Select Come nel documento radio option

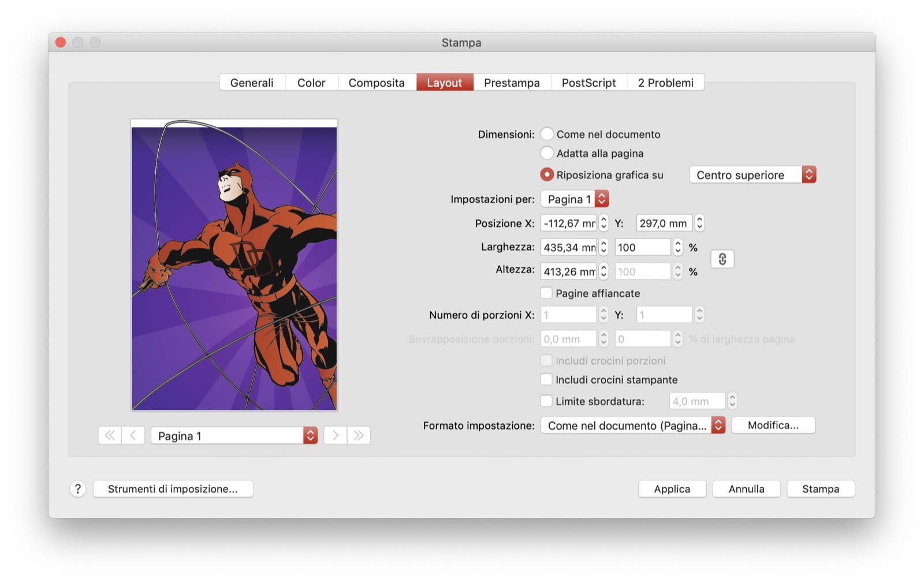pos(547,134)
